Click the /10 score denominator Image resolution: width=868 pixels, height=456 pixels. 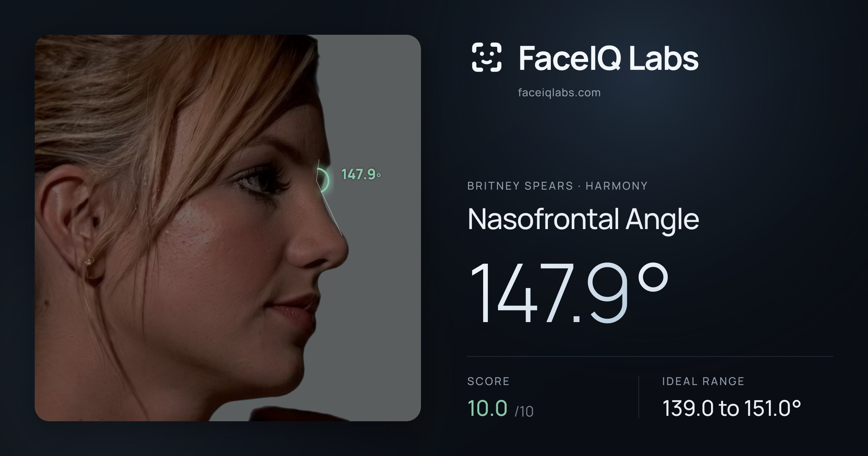(524, 411)
